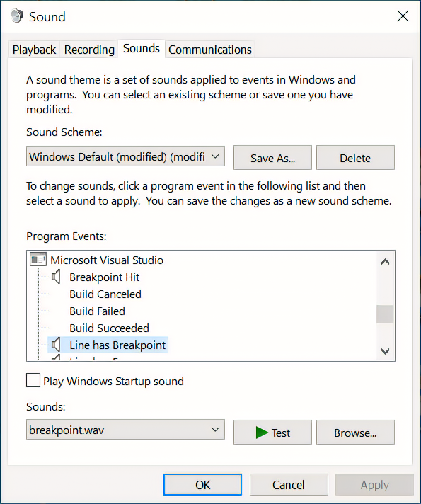Select the Microsoft Visual Studio tree node

coord(107,260)
